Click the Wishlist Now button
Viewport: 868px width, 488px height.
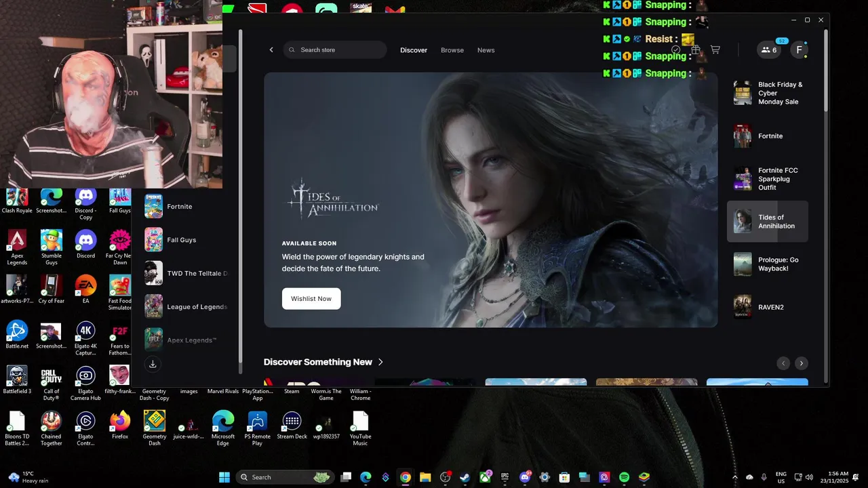[311, 298]
